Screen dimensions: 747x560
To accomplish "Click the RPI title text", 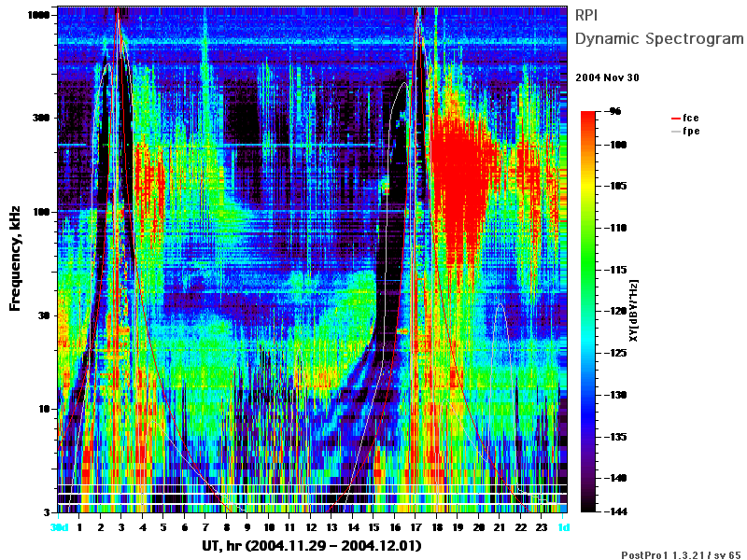I will point(586,15).
